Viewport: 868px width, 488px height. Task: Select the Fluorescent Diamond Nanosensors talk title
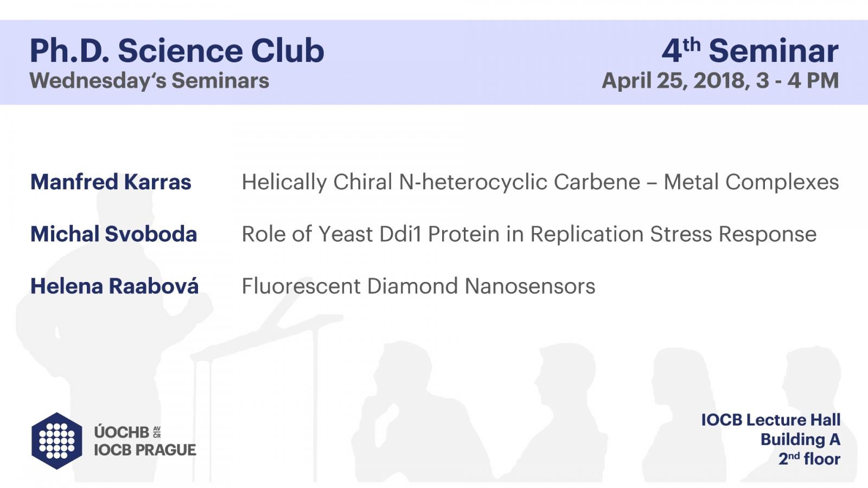(x=418, y=286)
